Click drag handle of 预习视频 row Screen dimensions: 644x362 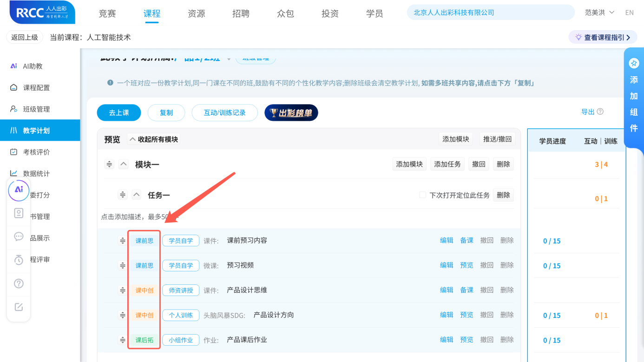[123, 265]
